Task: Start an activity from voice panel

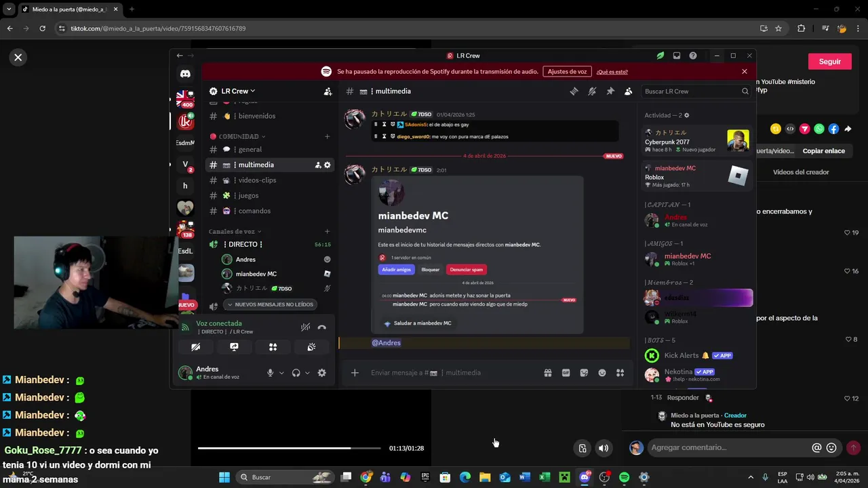Action: tap(273, 347)
